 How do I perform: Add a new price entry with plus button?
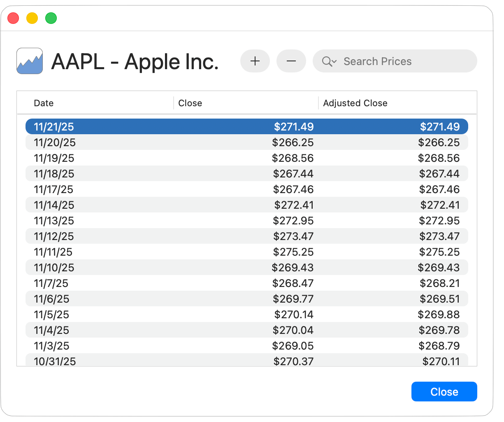[255, 61]
